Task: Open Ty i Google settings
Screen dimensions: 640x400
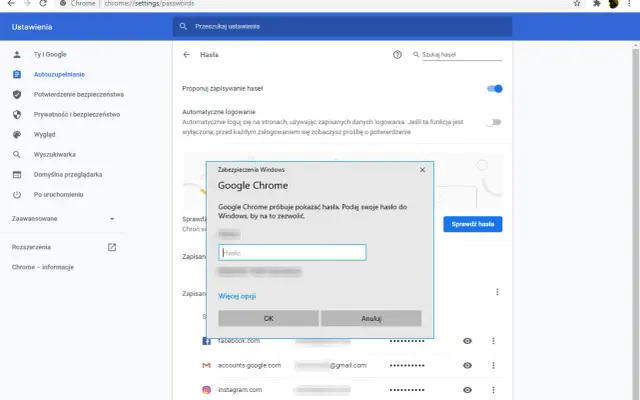Action: tap(50, 54)
